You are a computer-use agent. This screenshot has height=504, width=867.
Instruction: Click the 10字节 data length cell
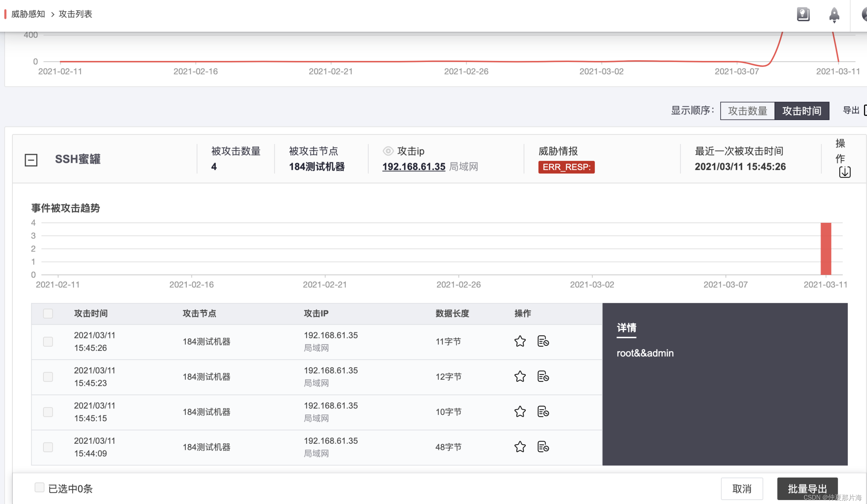[x=448, y=412]
